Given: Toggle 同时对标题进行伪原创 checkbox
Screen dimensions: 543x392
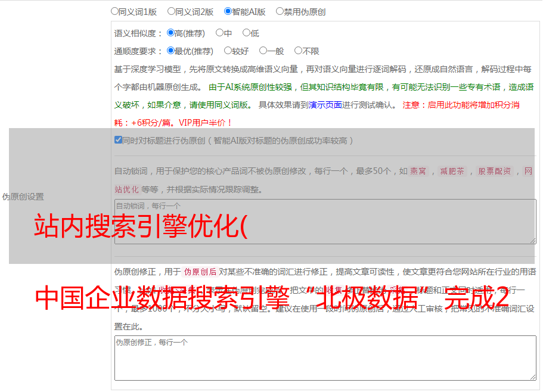Looking at the screenshot, I should (x=118, y=140).
